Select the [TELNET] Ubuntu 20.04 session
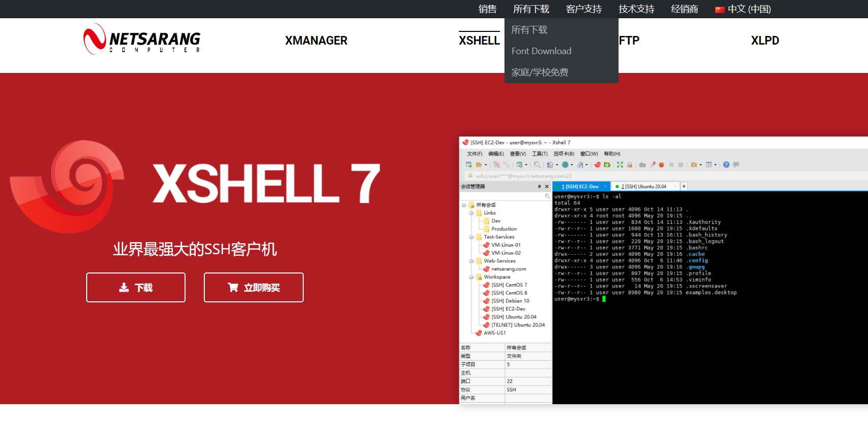 click(x=514, y=325)
